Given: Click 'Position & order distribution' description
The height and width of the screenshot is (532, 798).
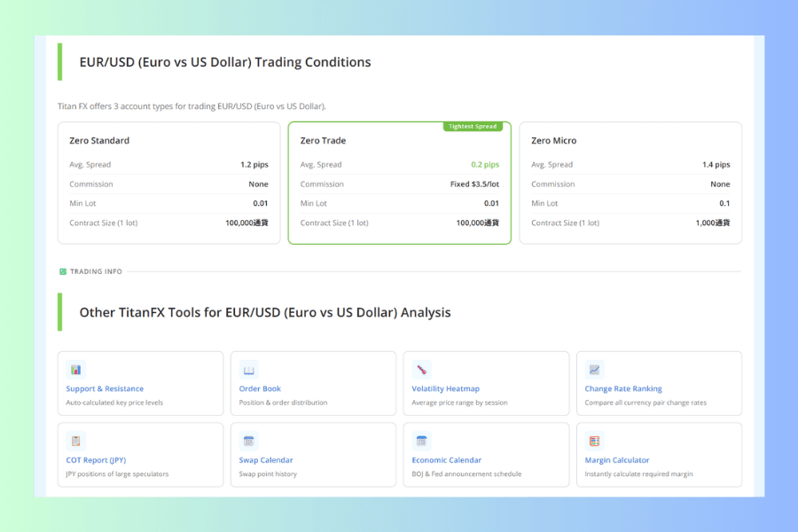Looking at the screenshot, I should point(284,403).
